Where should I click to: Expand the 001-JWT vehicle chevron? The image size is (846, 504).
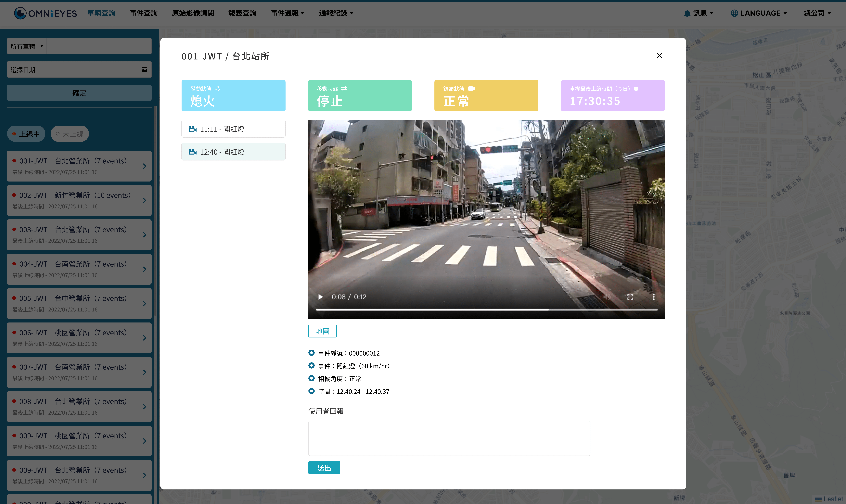point(145,166)
